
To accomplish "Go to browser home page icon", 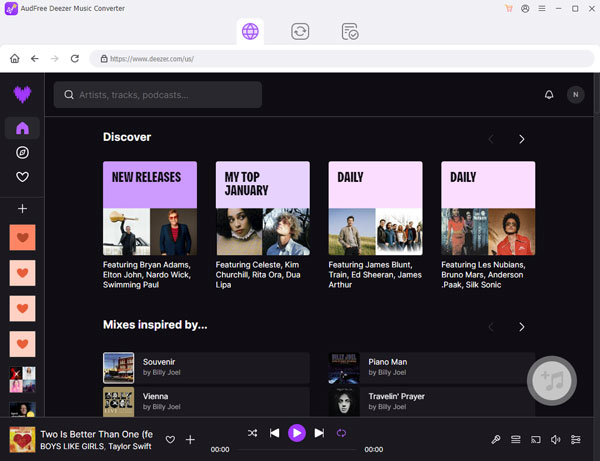I will coord(15,59).
